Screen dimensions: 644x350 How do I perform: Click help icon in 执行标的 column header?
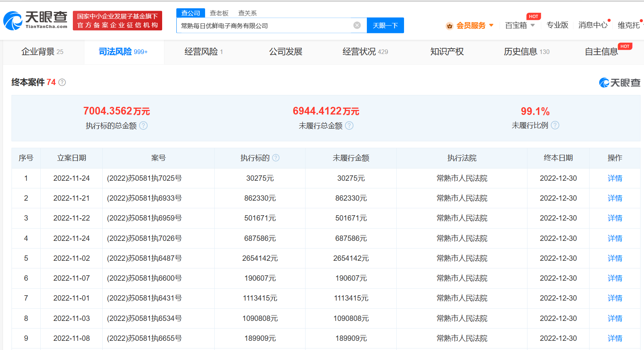[276, 158]
